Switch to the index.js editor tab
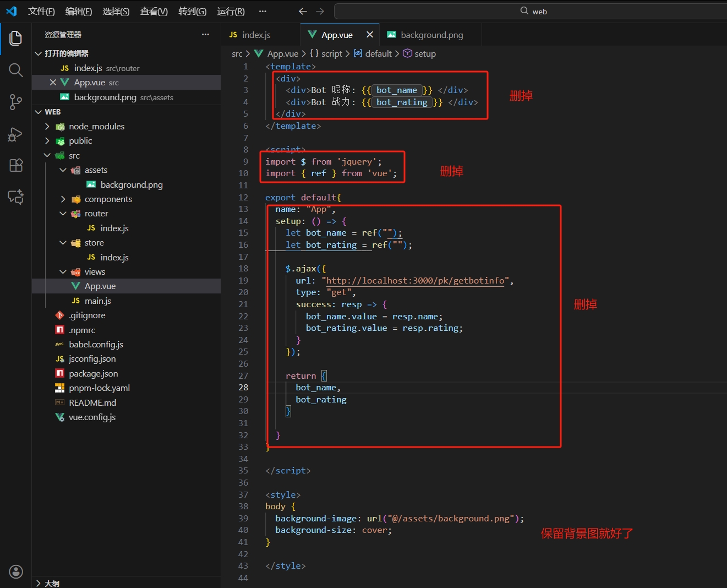The image size is (727, 588). coord(256,35)
